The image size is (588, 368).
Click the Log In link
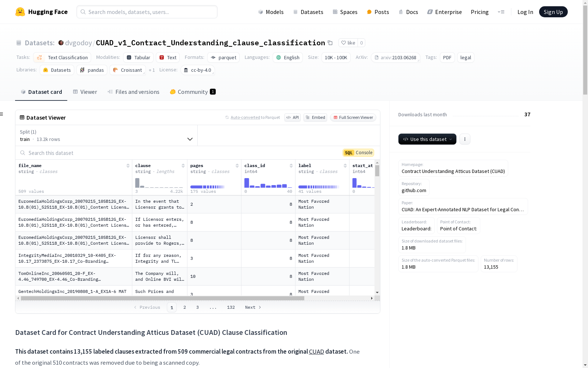pyautogui.click(x=525, y=12)
